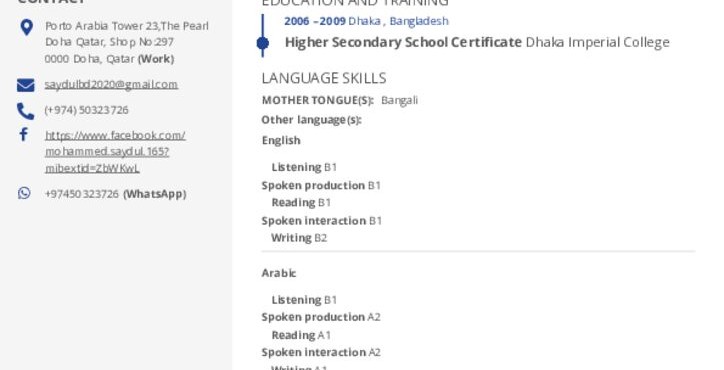Click 'MOTHER TONGUE(S):' label
This screenshot has width=724, height=370.
[x=318, y=100]
